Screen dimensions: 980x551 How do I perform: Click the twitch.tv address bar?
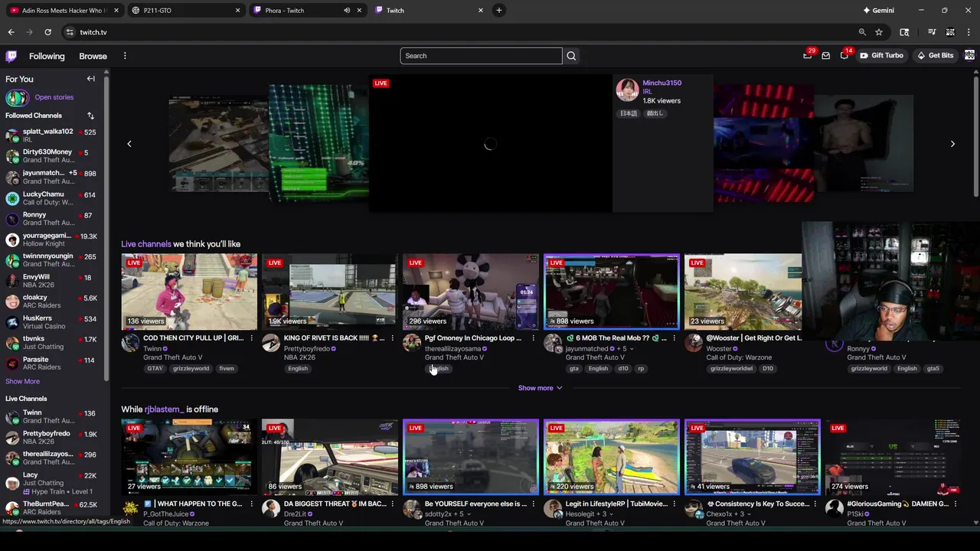(459, 32)
